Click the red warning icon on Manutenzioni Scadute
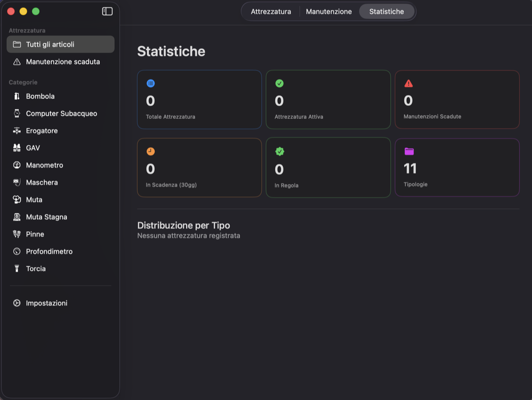Image resolution: width=532 pixels, height=400 pixels. (409, 84)
